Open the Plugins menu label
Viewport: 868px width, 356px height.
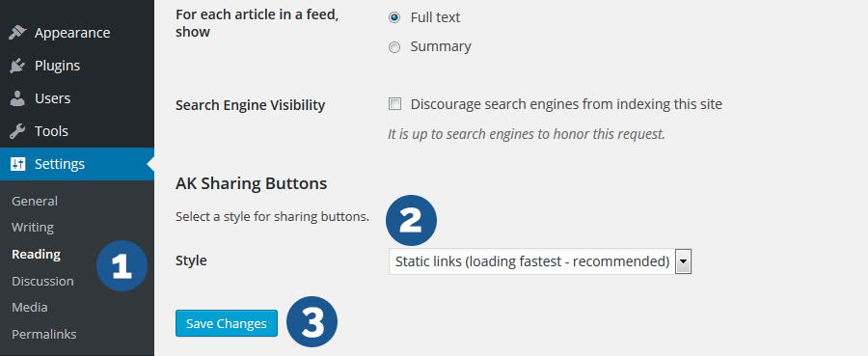tap(57, 66)
